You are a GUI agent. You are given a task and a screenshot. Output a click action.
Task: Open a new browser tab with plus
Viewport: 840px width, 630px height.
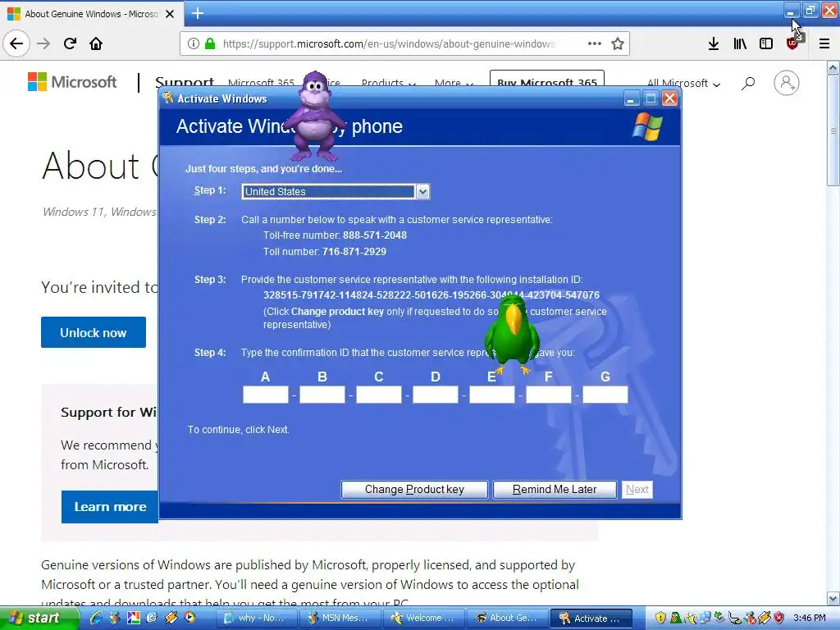(x=198, y=13)
